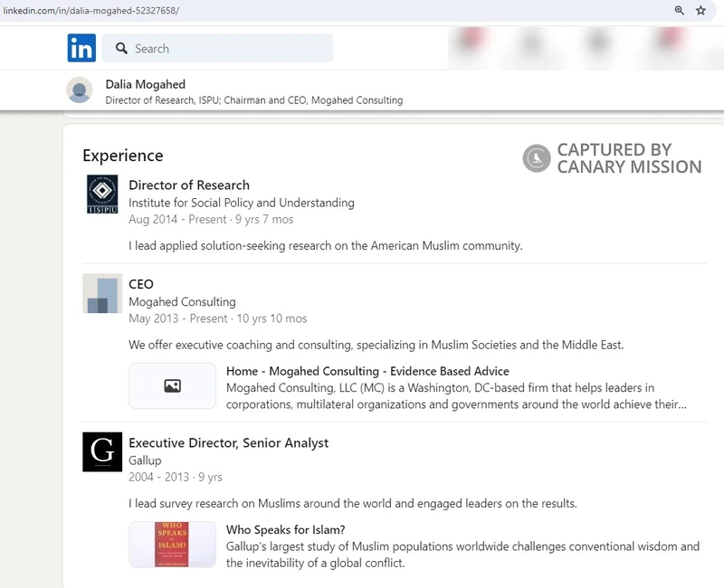Open Dalia Mogahed's profile avatar
The width and height of the screenshot is (724, 588).
coord(80,90)
